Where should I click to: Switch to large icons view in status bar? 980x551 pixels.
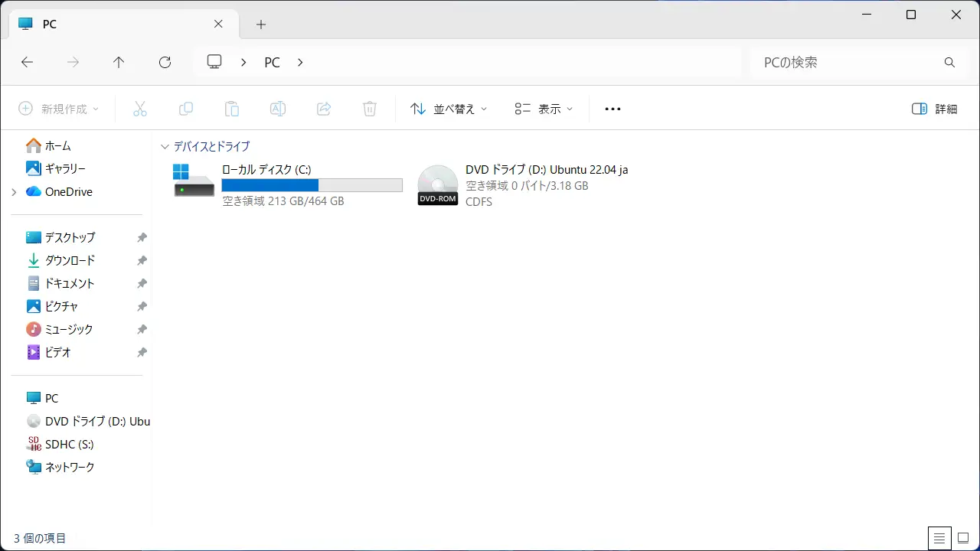click(963, 538)
